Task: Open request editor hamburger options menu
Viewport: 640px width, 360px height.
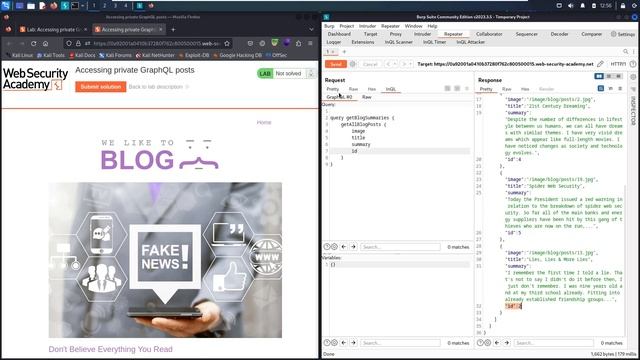Action: pos(467,89)
